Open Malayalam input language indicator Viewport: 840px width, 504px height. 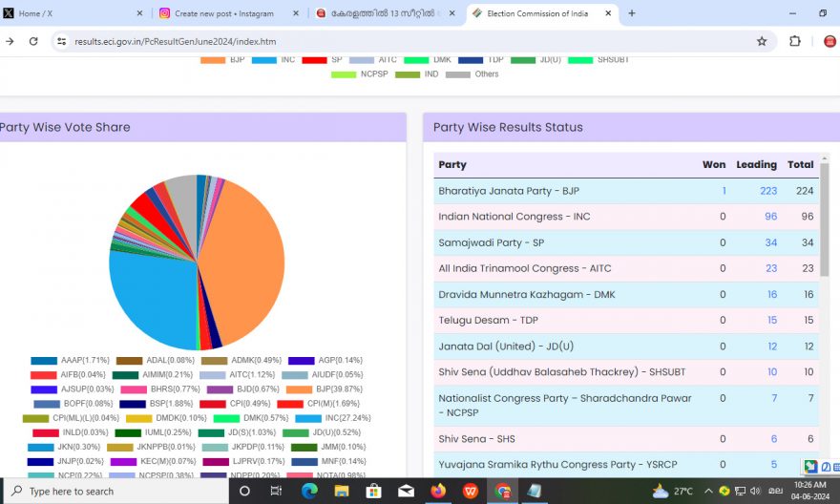[775, 492]
